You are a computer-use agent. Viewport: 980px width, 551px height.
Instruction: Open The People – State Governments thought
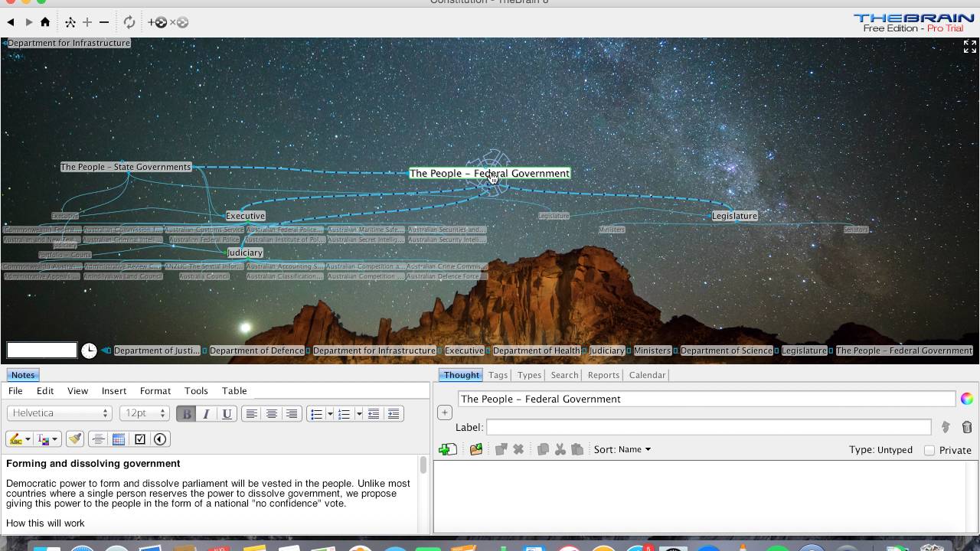point(126,167)
